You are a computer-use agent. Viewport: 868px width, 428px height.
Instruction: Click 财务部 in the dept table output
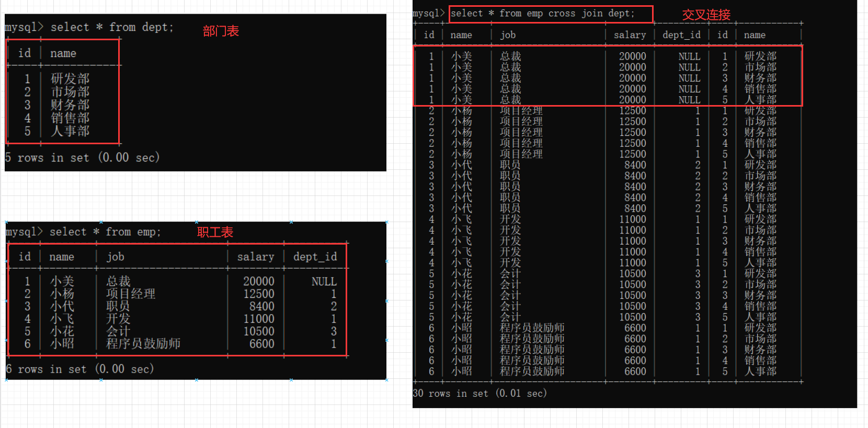(70, 105)
